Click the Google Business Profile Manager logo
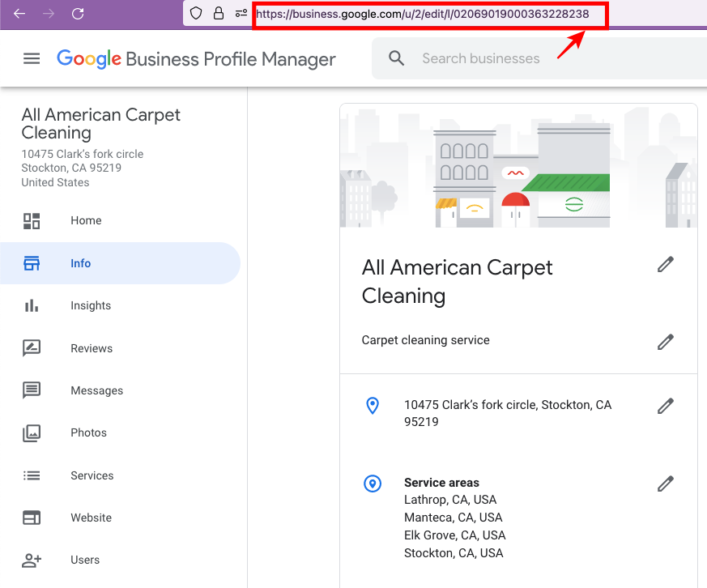 [x=196, y=58]
